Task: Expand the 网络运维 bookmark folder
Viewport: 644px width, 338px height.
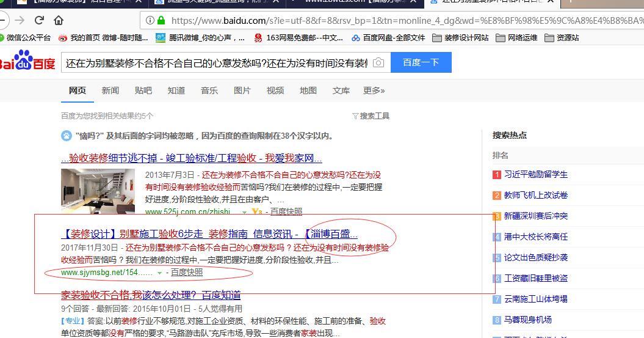Action: 516,38
